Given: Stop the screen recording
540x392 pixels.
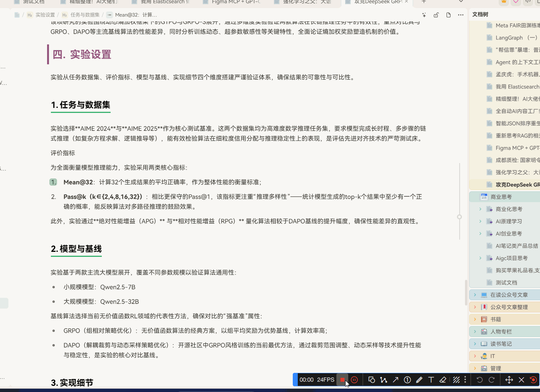Looking at the screenshot, I should pyautogui.click(x=343, y=379).
